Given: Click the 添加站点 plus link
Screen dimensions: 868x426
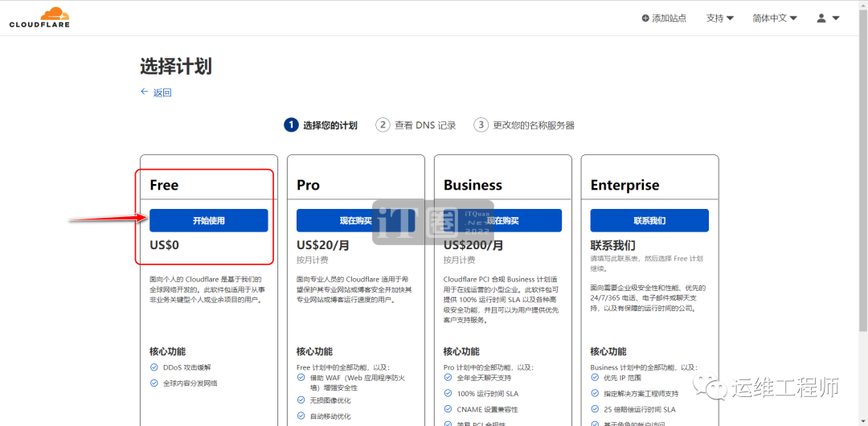Looking at the screenshot, I should tap(664, 18).
